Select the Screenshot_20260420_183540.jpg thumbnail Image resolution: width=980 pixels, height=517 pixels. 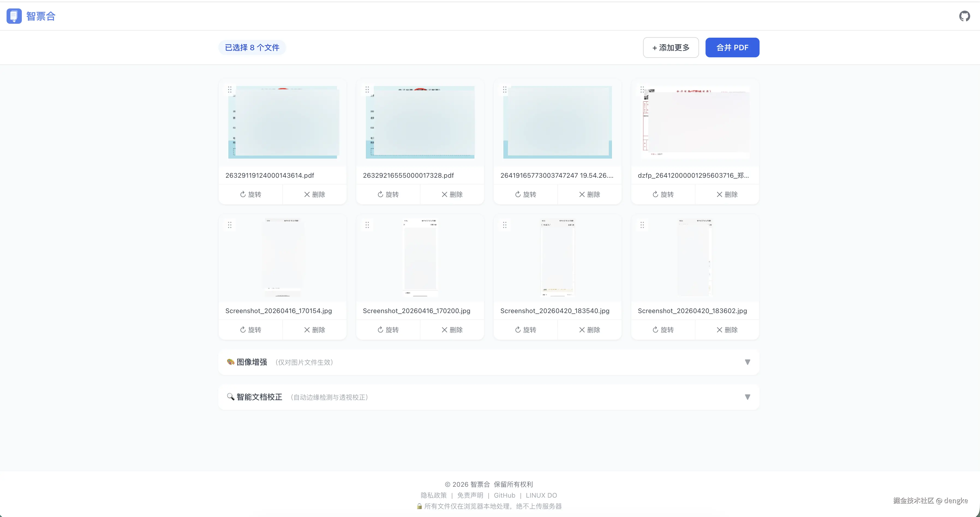[557, 258]
